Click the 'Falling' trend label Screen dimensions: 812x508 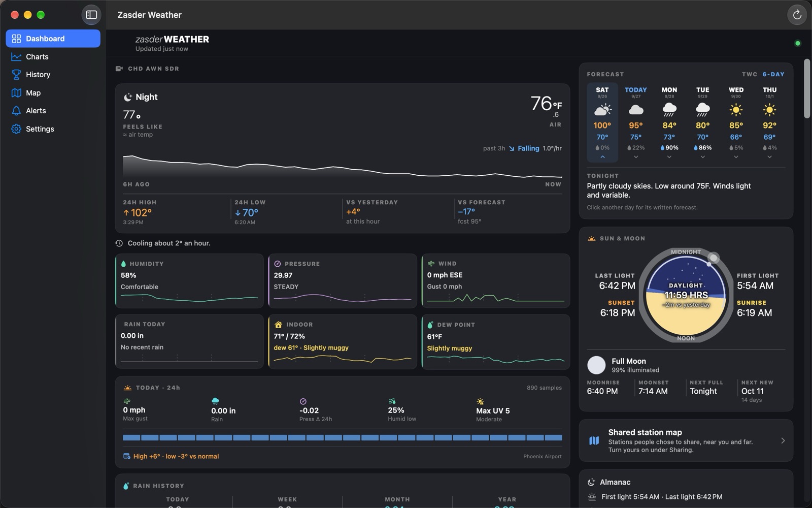click(528, 148)
